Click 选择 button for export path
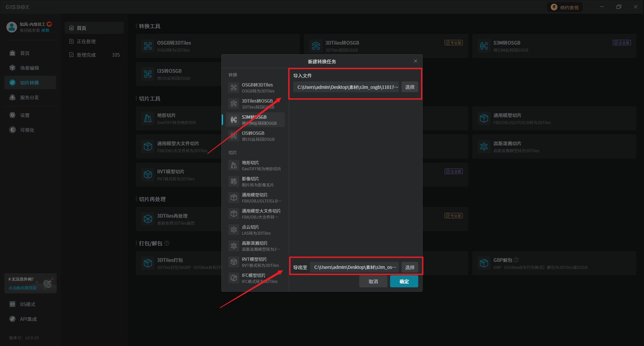This screenshot has width=644, height=346. 410,268
